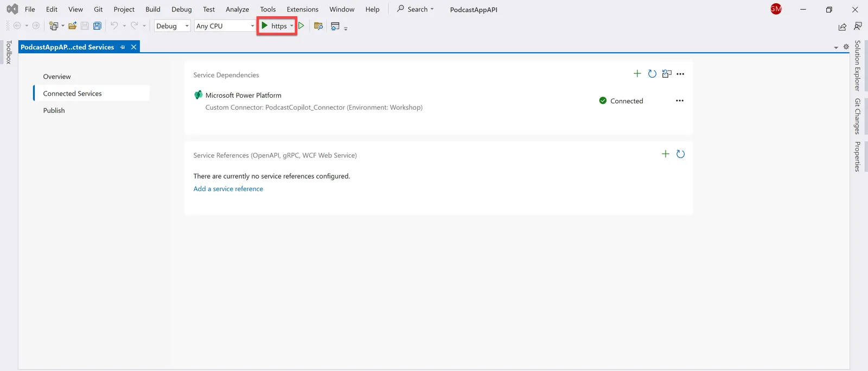Viewport: 868px width, 371px height.
Task: Open the View menu
Action: (75, 9)
